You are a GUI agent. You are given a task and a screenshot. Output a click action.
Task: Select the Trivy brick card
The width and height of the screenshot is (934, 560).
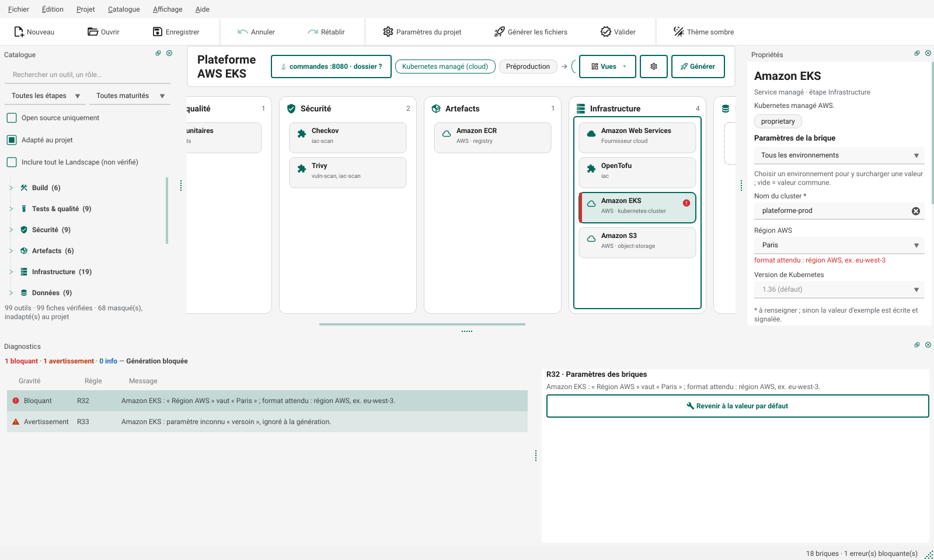[348, 173]
